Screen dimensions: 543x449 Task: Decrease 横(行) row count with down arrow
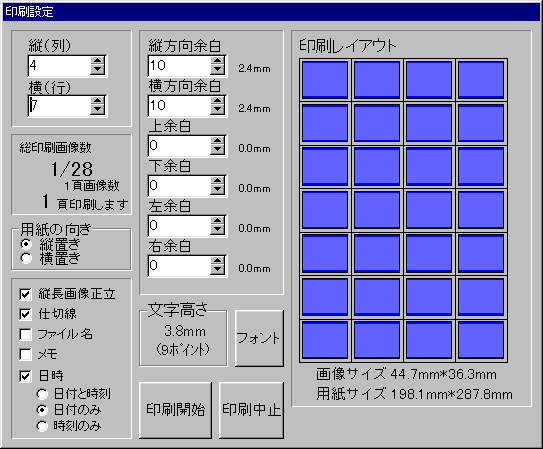click(x=97, y=110)
